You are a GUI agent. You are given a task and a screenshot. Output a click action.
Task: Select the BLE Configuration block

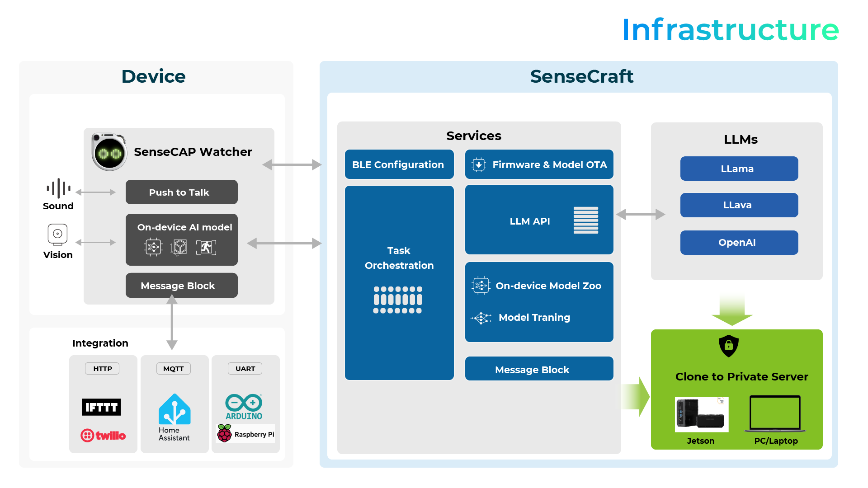399,164
